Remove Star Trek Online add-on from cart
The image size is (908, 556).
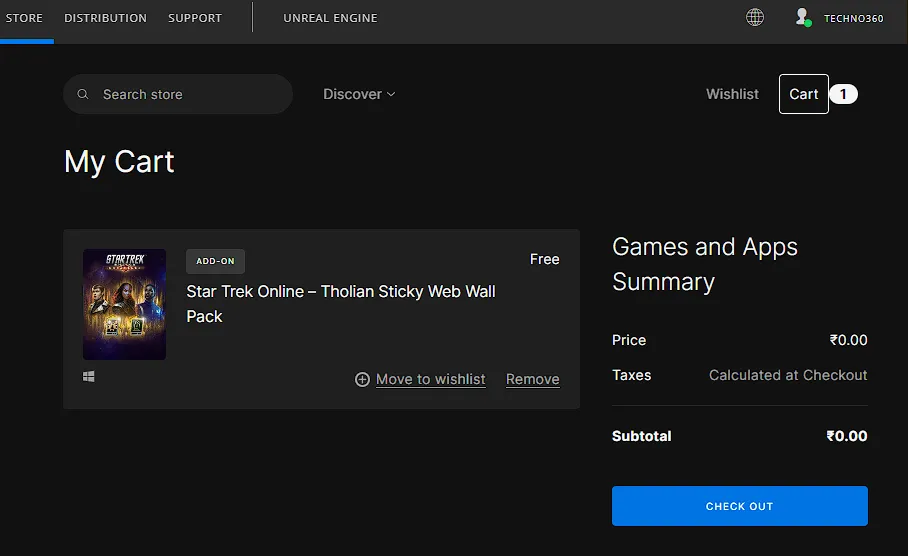click(532, 380)
